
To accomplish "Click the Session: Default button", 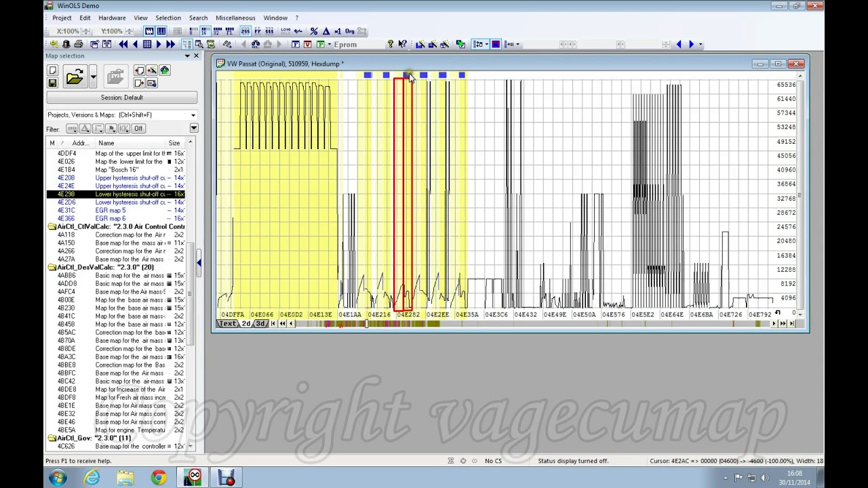I will (x=122, y=98).
